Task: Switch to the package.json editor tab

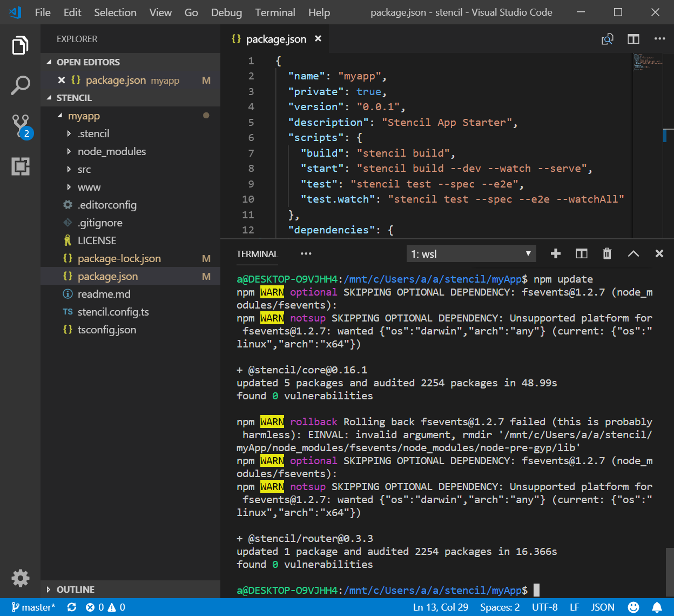Action: 275,39
